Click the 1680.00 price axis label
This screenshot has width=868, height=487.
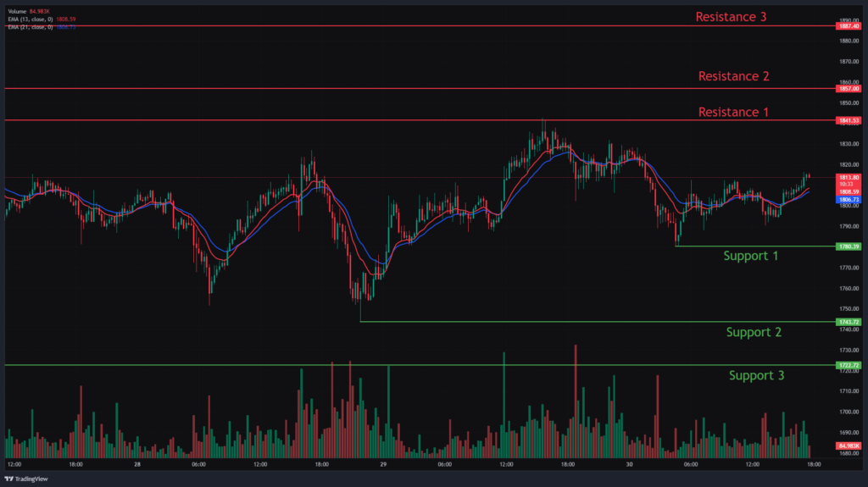849,453
